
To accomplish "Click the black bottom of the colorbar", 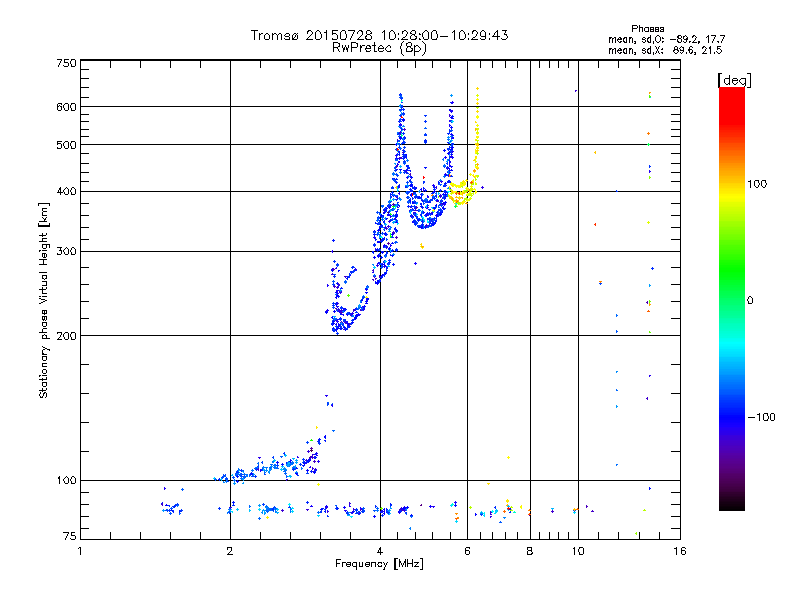I will click(732, 503).
